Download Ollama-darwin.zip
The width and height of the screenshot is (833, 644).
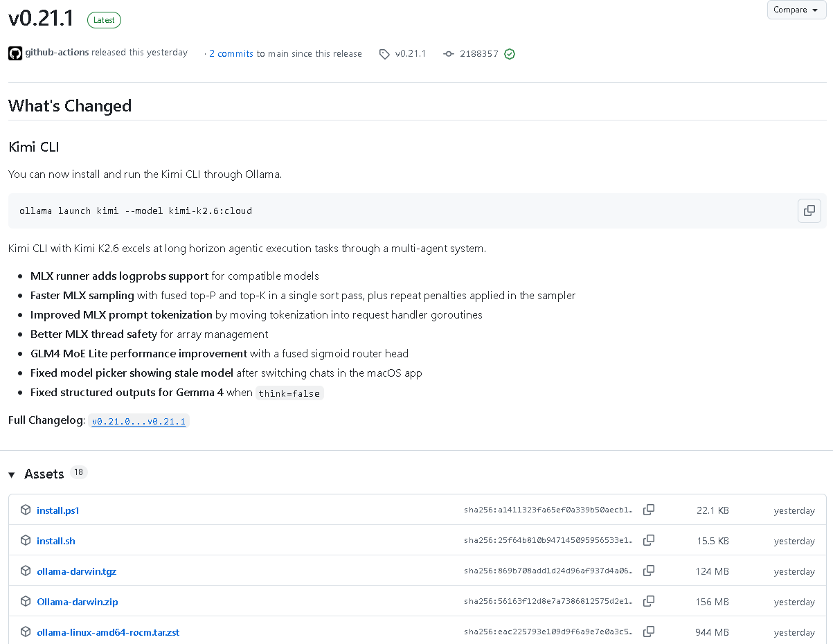tap(78, 602)
